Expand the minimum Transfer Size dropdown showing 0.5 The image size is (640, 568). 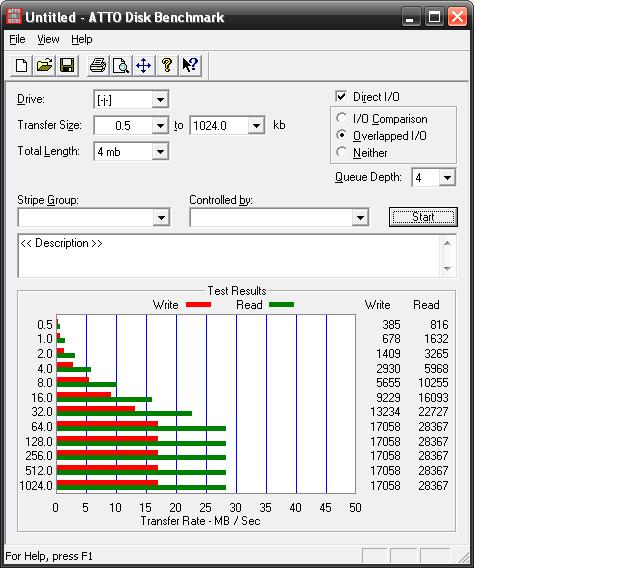pyautogui.click(x=160, y=126)
